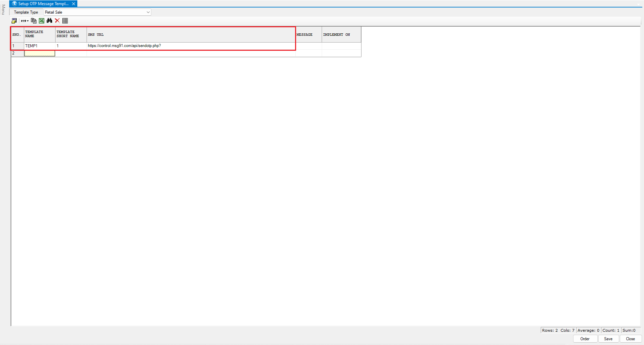
Task: Export grid using the Excel icon
Action: coord(42,21)
